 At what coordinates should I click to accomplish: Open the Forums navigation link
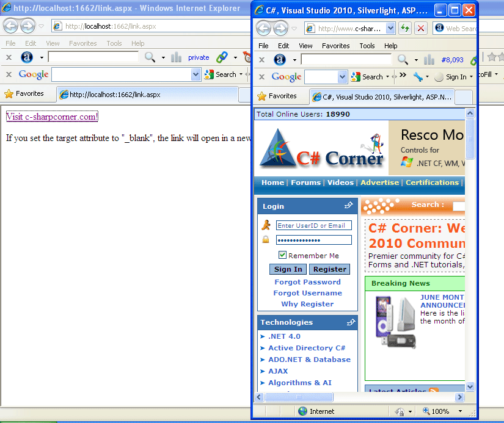[x=305, y=183]
